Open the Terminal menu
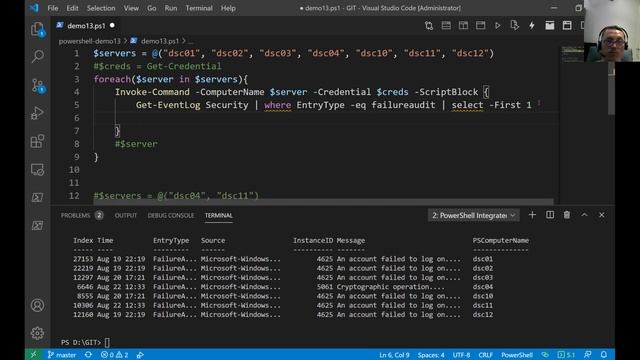Image resolution: width=640 pixels, height=360 pixels. pos(199,8)
